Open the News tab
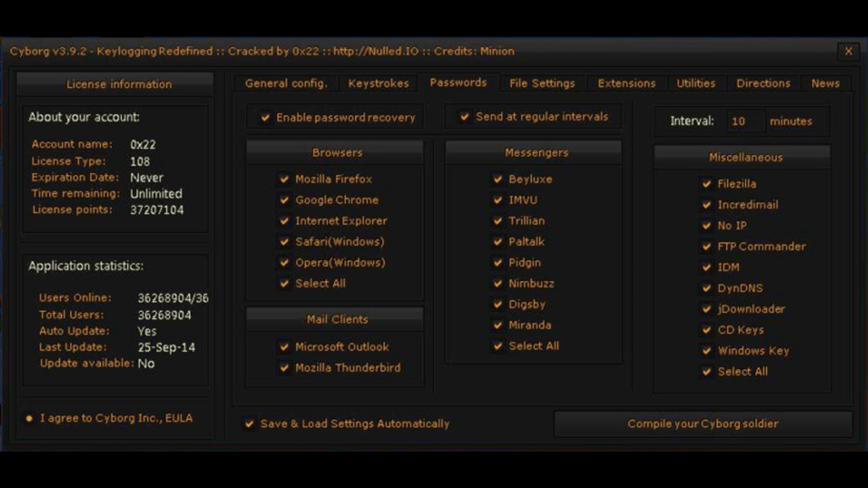Image resolution: width=868 pixels, height=488 pixels. 826,84
